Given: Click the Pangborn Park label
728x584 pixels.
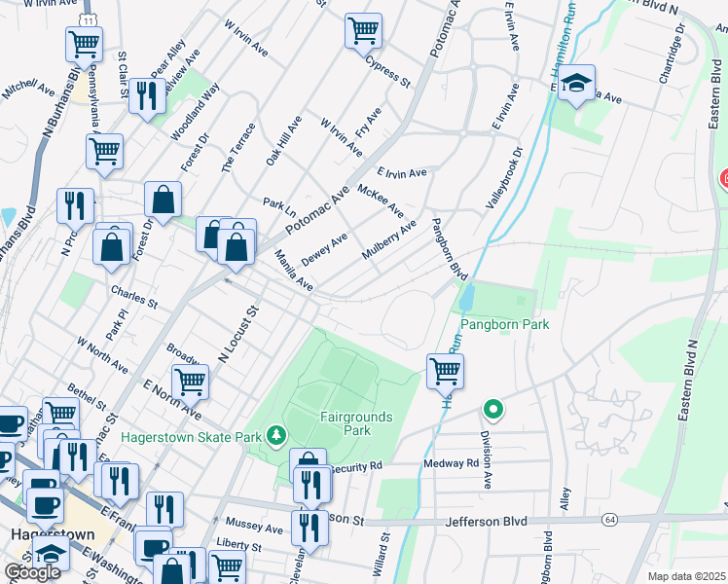Looking at the screenshot, I should point(505,324).
